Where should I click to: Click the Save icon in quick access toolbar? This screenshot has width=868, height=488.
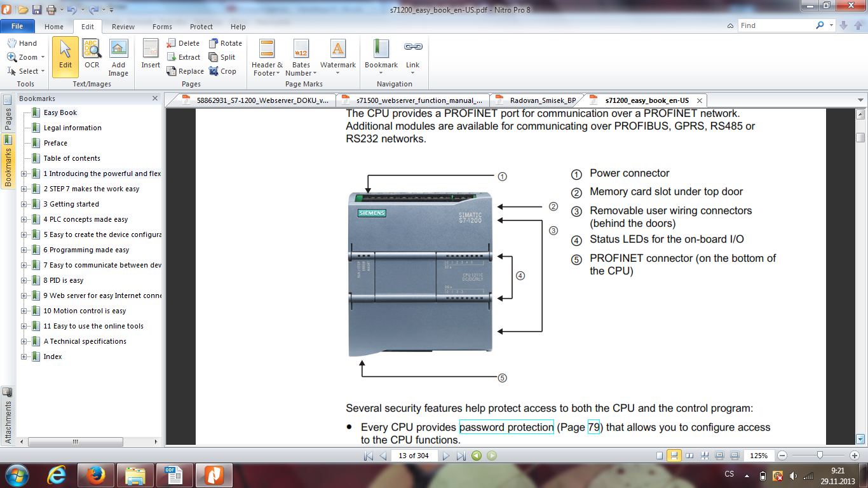[37, 10]
